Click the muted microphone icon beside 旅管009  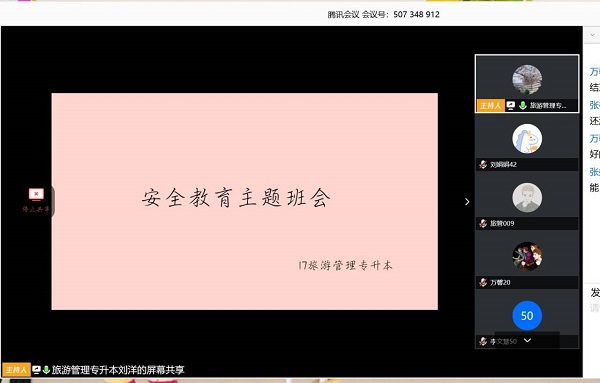(x=483, y=223)
